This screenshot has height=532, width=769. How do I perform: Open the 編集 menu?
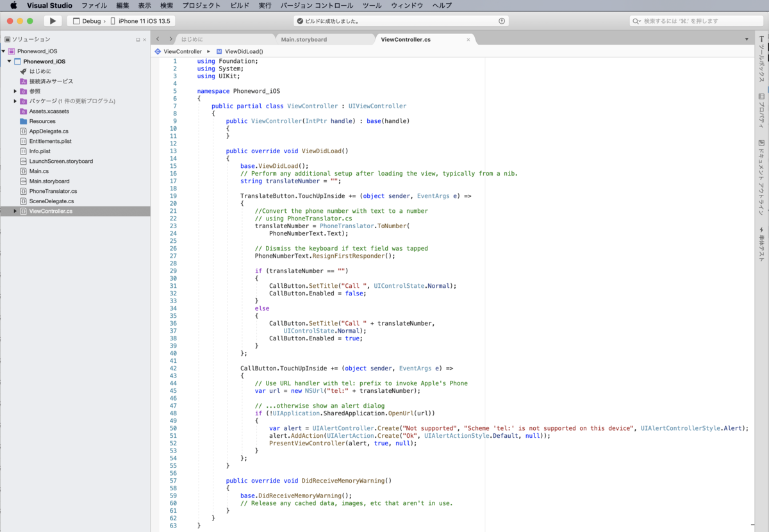pyautogui.click(x=123, y=5)
